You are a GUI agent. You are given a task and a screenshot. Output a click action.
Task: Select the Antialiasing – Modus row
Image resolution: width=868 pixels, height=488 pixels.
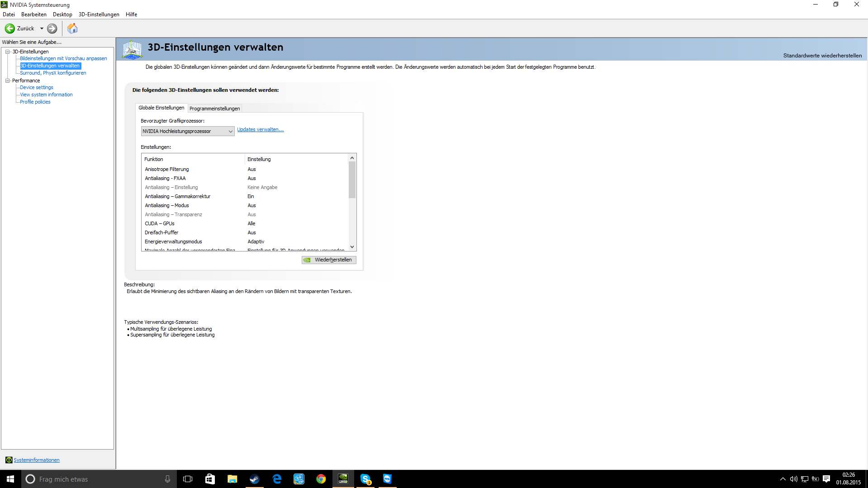tap(245, 205)
